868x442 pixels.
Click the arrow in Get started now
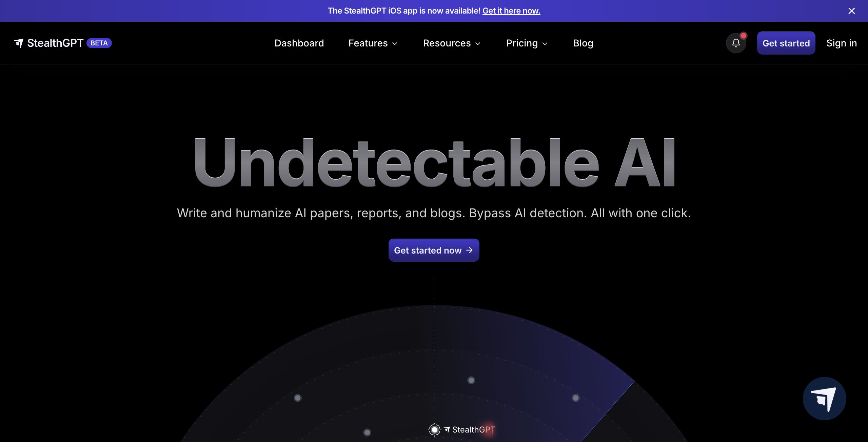[469, 250]
